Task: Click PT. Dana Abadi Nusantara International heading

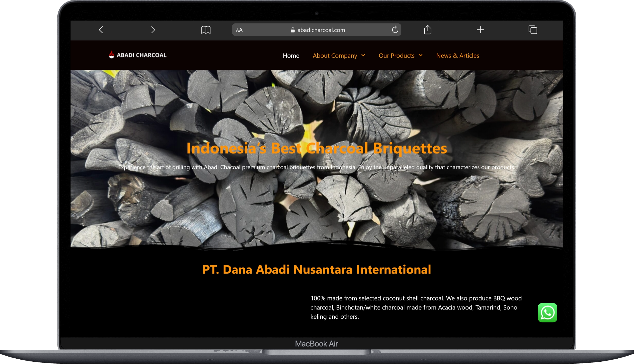Action: (316, 270)
